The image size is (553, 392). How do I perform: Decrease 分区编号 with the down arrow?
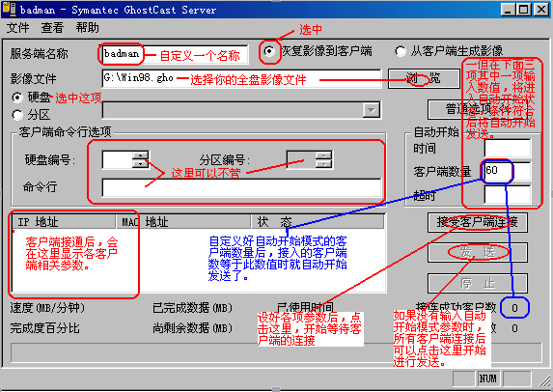coord(323,163)
